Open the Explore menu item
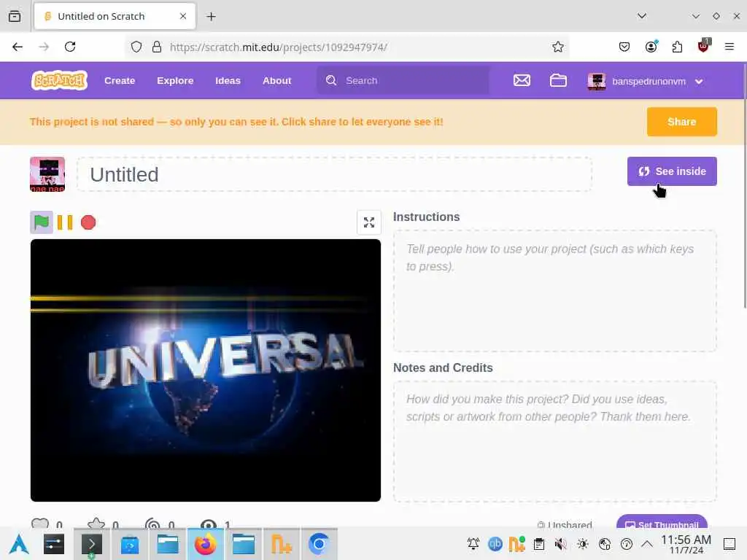 point(175,80)
